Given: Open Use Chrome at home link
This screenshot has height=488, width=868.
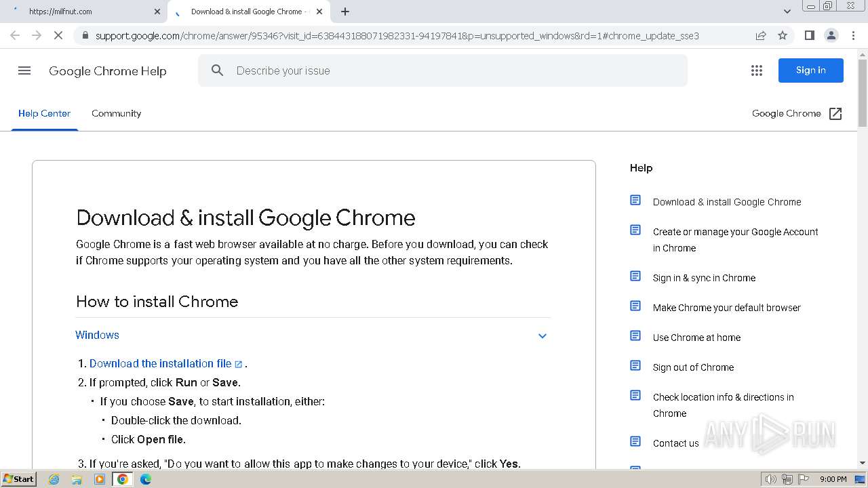Looking at the screenshot, I should click(696, 338).
